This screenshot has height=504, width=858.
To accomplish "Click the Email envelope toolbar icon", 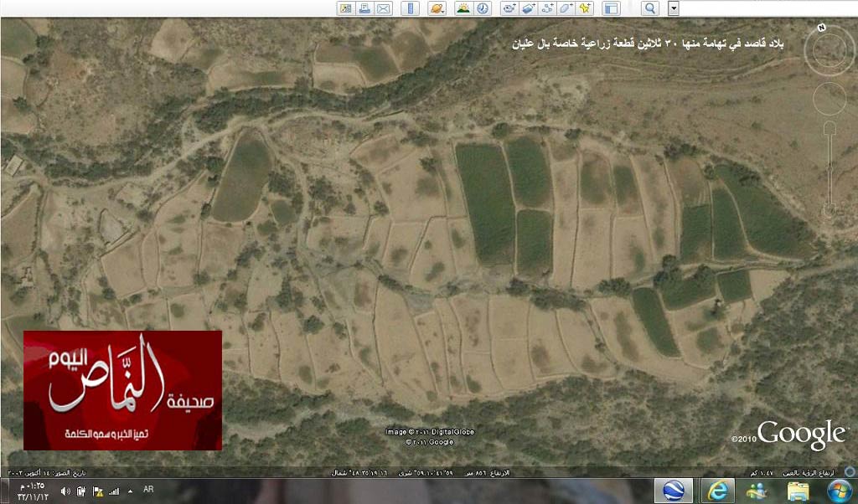I will click(384, 8).
